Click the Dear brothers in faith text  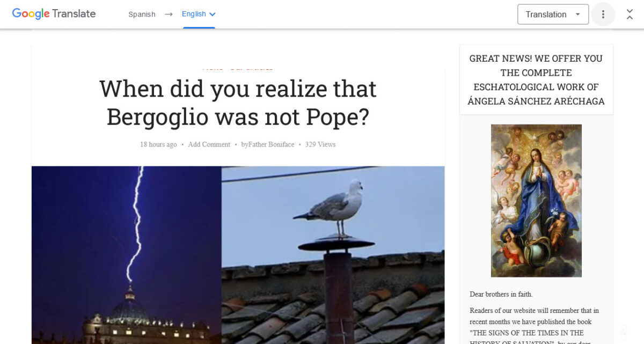pyautogui.click(x=501, y=294)
